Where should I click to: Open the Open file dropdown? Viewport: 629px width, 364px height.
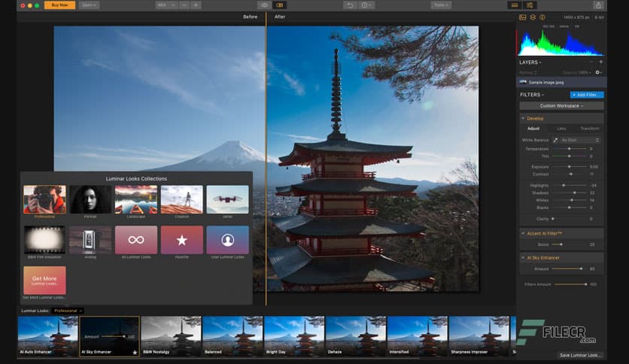point(89,5)
